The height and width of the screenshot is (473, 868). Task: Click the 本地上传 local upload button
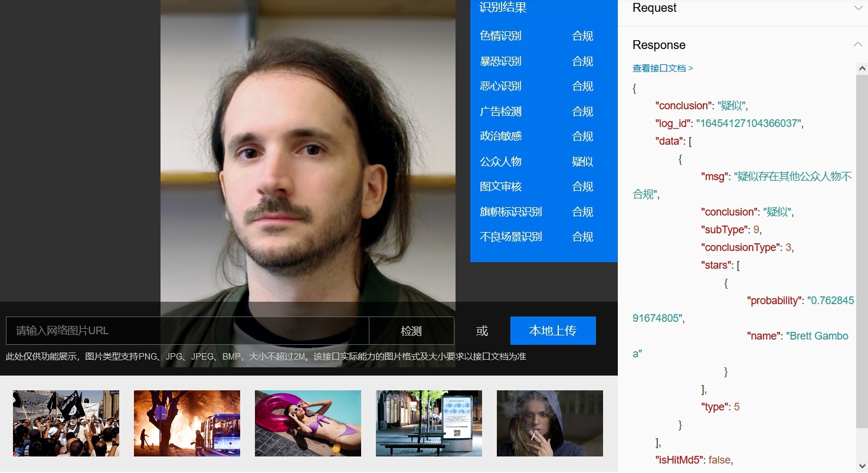(x=552, y=331)
